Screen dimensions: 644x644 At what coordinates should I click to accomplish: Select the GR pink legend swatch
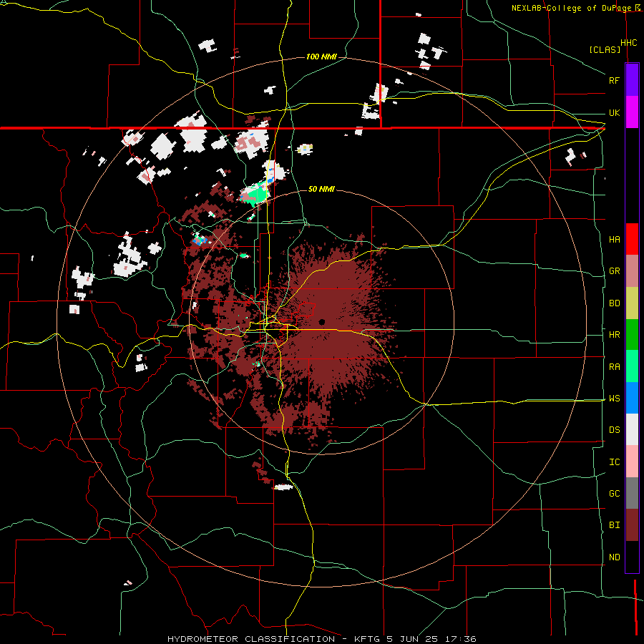632,271
